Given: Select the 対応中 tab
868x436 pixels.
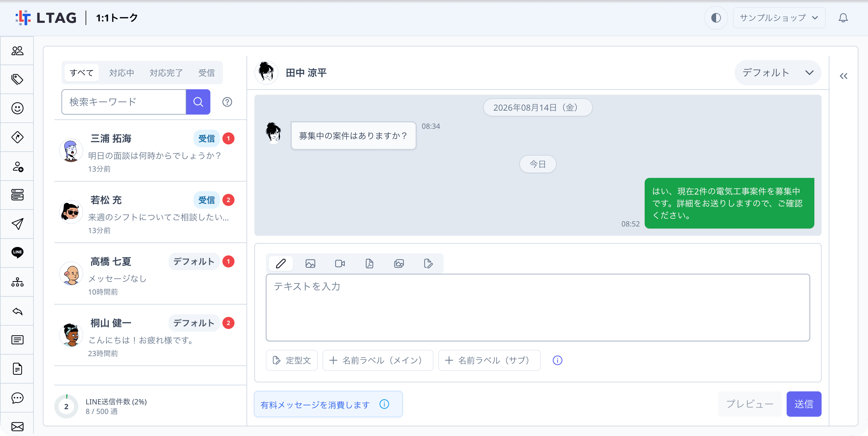Looking at the screenshot, I should click(x=122, y=73).
